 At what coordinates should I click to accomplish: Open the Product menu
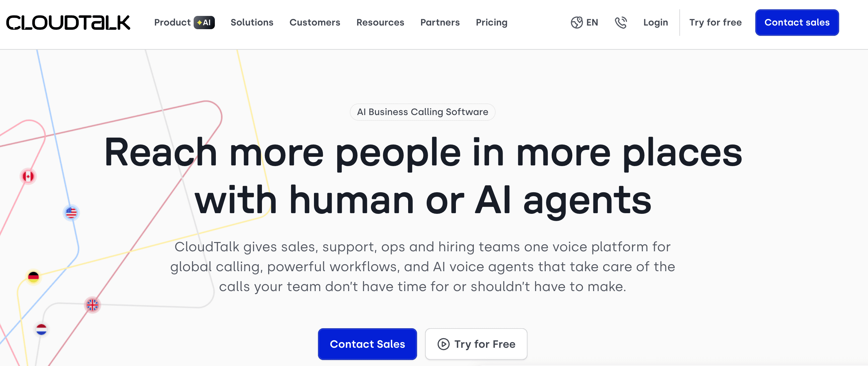(x=172, y=23)
